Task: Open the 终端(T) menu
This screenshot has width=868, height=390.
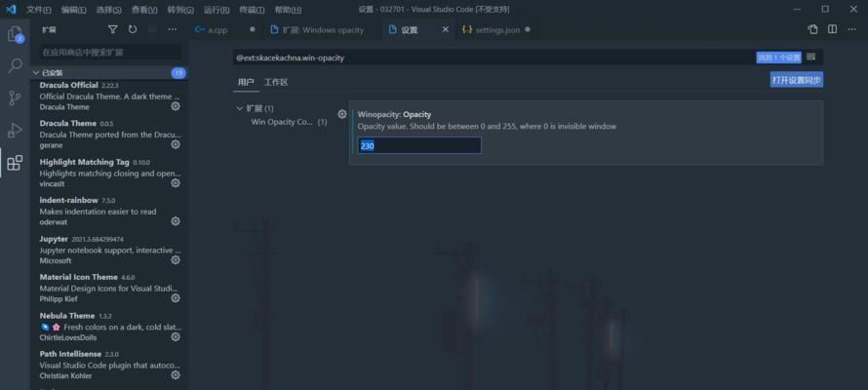Action: coord(252,10)
